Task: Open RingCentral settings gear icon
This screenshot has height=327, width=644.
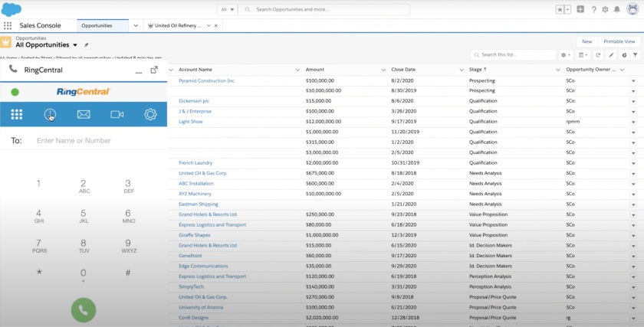Action: coord(150,114)
